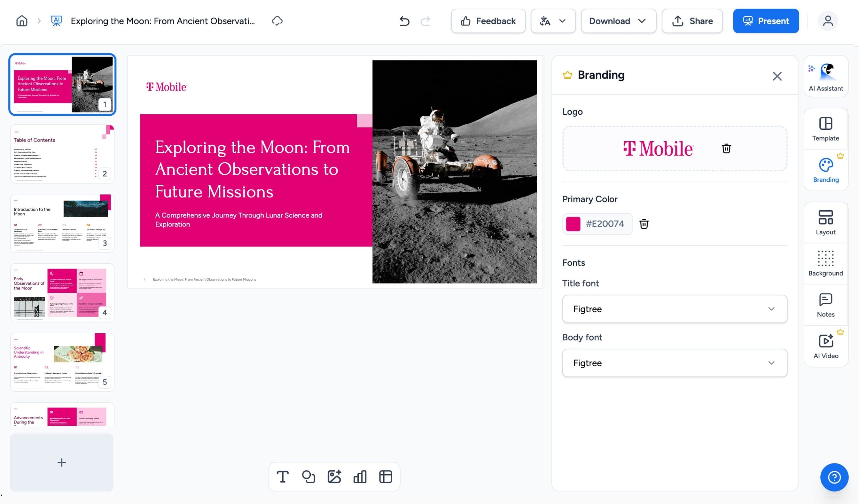Click the pink primary color swatch

click(x=574, y=224)
